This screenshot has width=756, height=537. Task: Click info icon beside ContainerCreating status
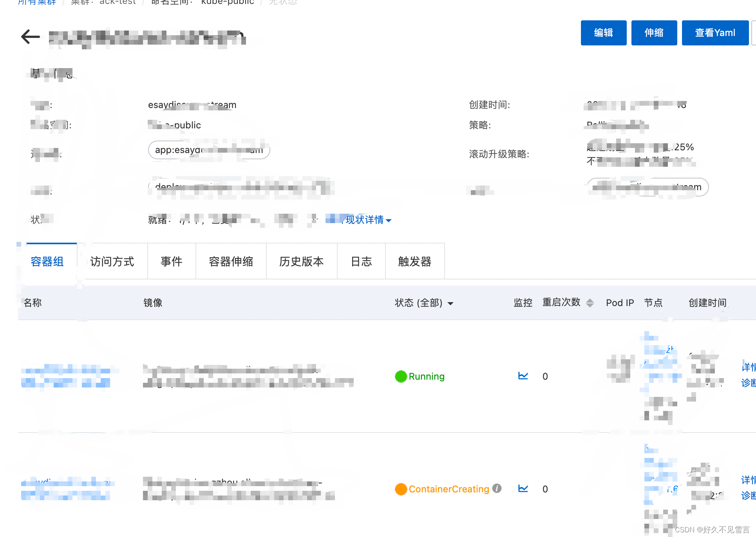pos(497,488)
